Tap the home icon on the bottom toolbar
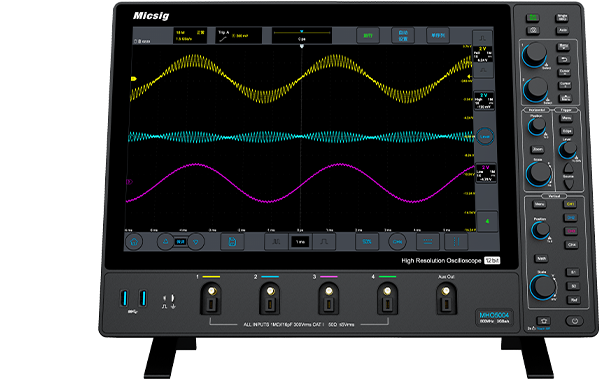This screenshot has width=600, height=380. click(x=134, y=242)
